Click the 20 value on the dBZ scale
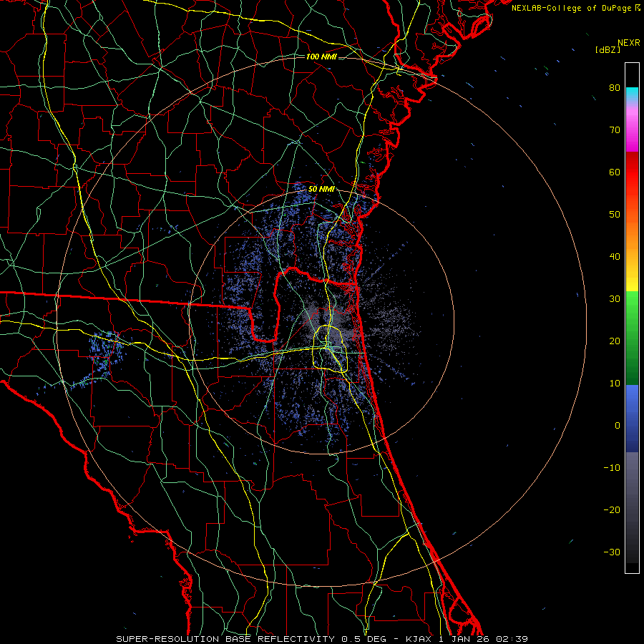Viewport: 644px width, 644px height. tap(615, 341)
